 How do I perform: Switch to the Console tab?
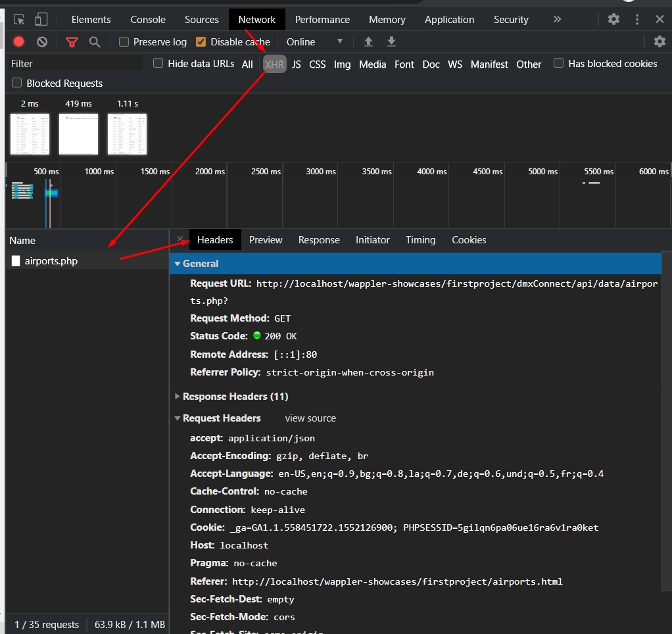point(148,20)
